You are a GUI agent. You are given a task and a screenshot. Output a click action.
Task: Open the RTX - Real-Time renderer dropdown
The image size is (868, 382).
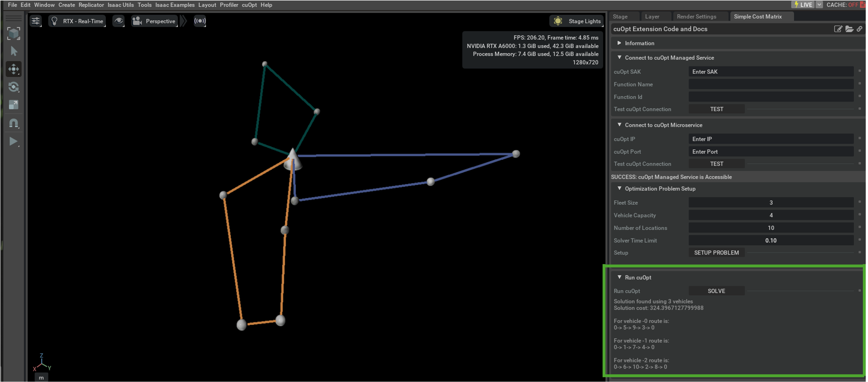77,21
